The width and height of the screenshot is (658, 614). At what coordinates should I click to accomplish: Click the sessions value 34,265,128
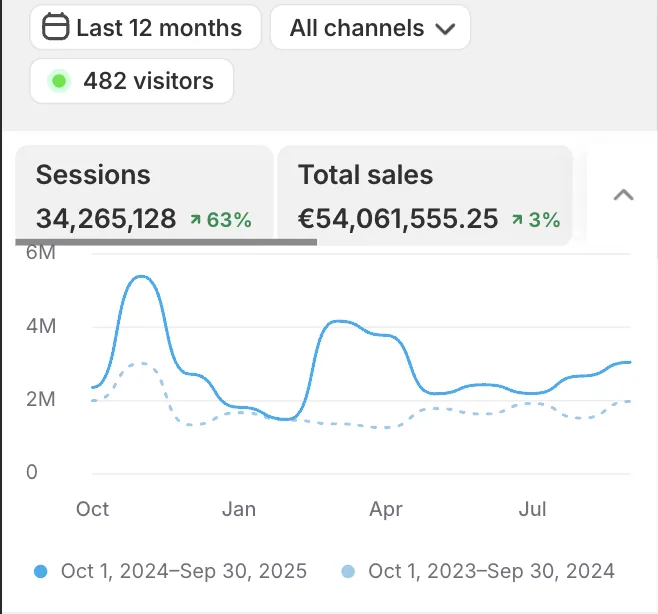click(x=106, y=219)
